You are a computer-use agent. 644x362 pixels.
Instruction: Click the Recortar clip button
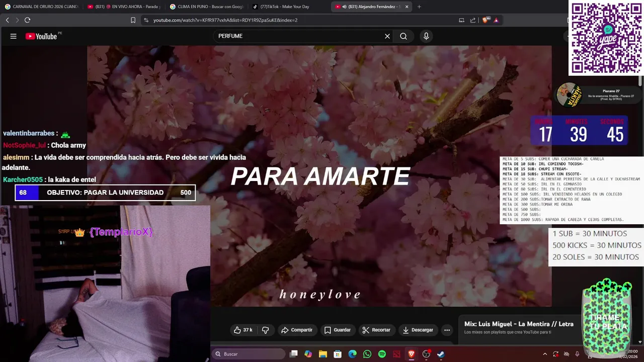[376, 330]
